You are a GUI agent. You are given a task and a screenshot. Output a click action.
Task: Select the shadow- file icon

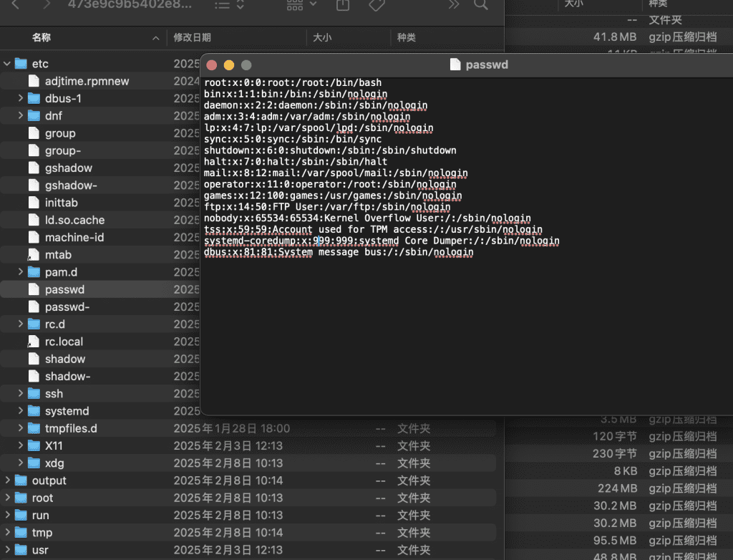34,376
